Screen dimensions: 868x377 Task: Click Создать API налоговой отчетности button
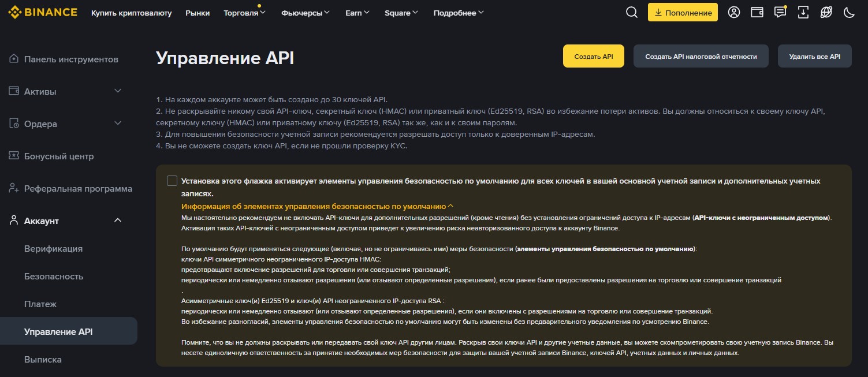(x=701, y=57)
